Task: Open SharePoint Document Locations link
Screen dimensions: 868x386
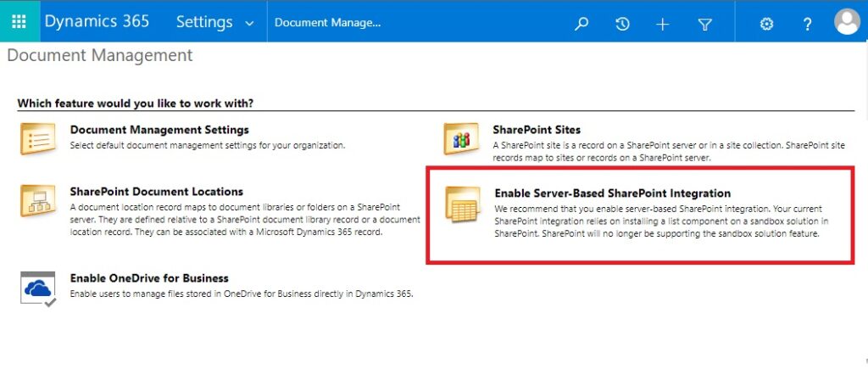Action: point(157,192)
